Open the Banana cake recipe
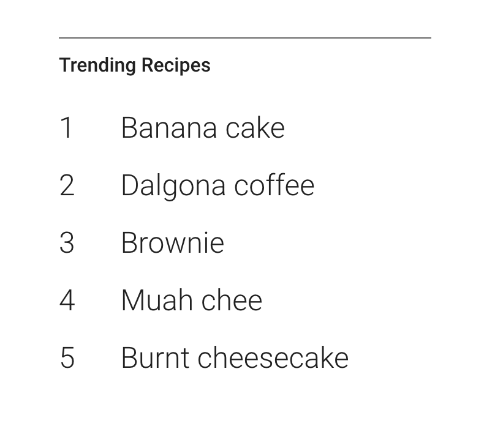484x448 pixels. (x=203, y=128)
